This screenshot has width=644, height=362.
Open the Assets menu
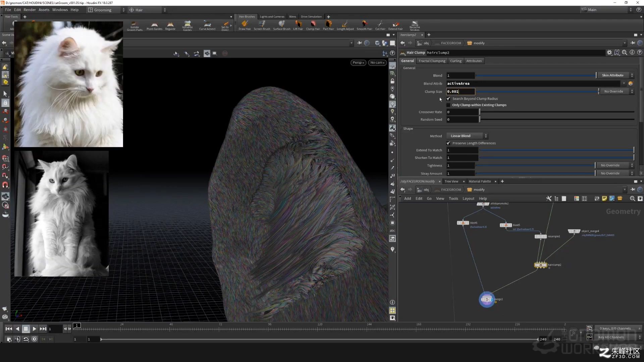click(x=44, y=10)
